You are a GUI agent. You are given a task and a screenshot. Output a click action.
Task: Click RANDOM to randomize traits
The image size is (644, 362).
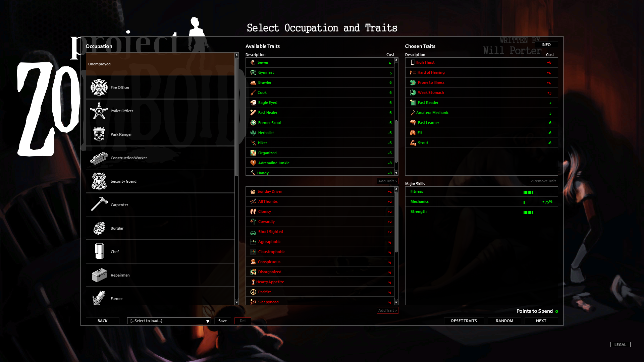504,320
